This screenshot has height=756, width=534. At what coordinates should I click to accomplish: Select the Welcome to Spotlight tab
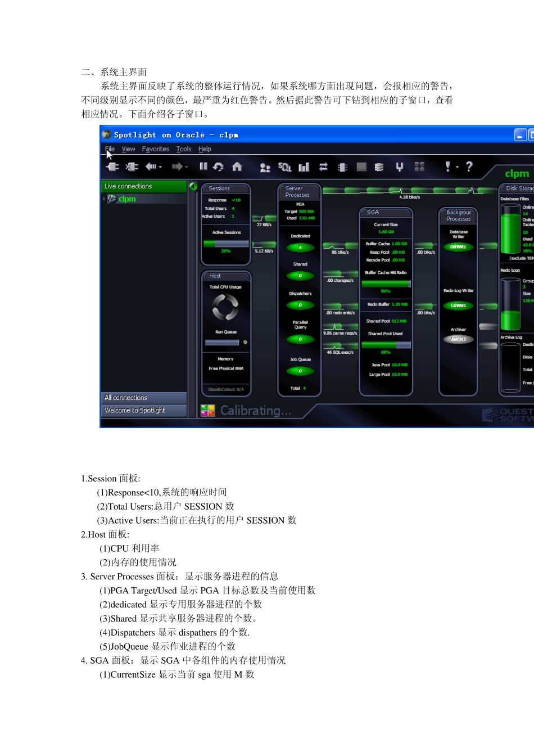tap(144, 411)
